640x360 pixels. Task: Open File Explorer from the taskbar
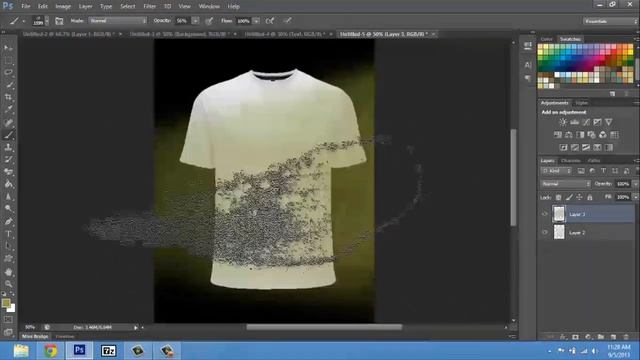point(21,351)
